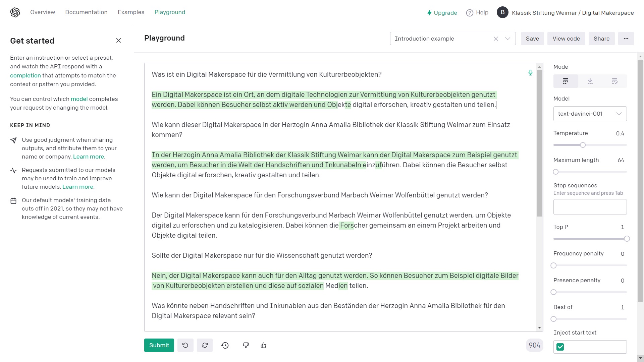Open the model link in sidebar

point(79,99)
